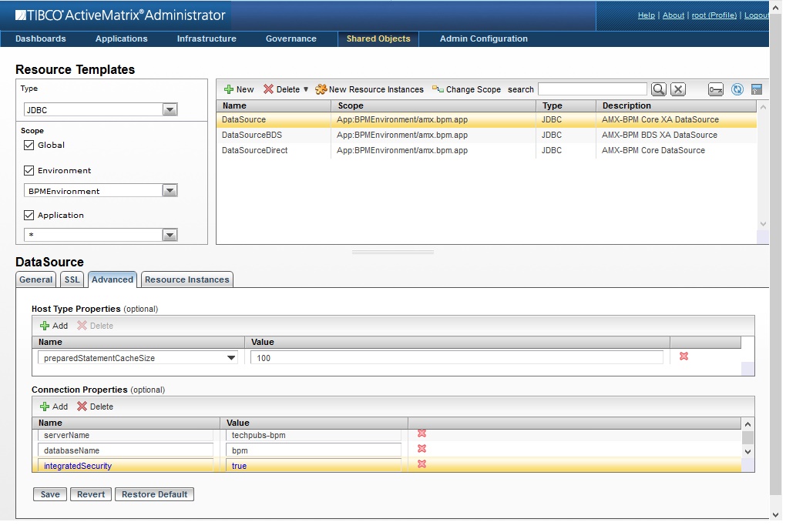This screenshot has width=786, height=532.
Task: Toggle the Environment scope checkbox
Action: (29, 171)
